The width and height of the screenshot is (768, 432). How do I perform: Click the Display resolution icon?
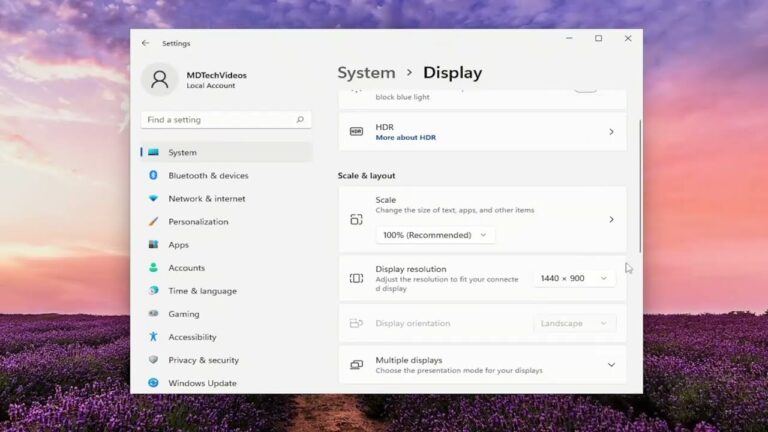[356, 278]
